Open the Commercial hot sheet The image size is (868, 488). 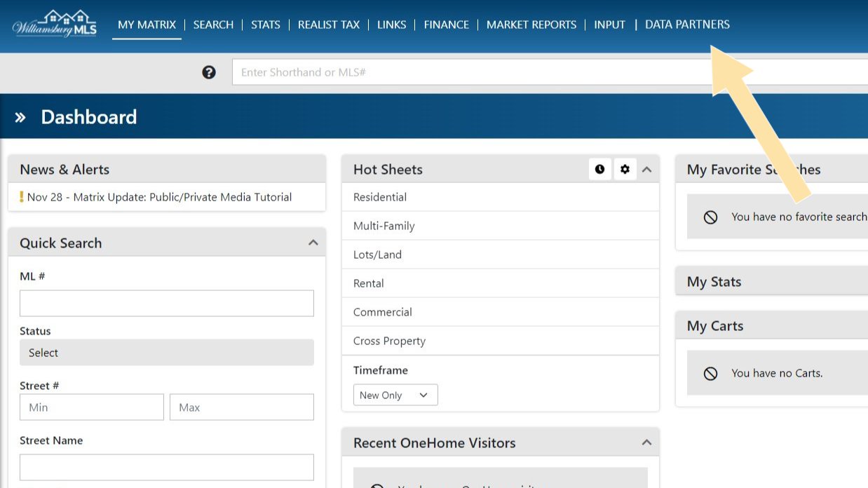tap(381, 311)
